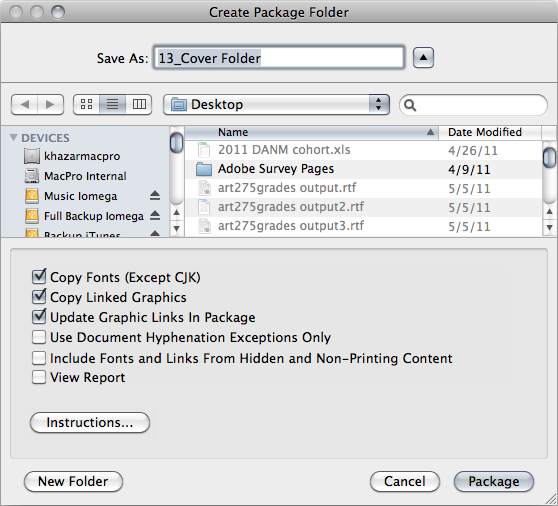Viewport: 558px width, 506px height.
Task: Uncheck Copy Fonts (Except CJK)
Action: click(39, 276)
